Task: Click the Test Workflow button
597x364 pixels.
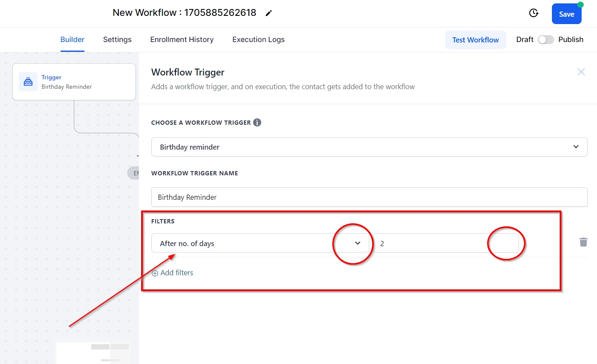Action: (x=475, y=40)
